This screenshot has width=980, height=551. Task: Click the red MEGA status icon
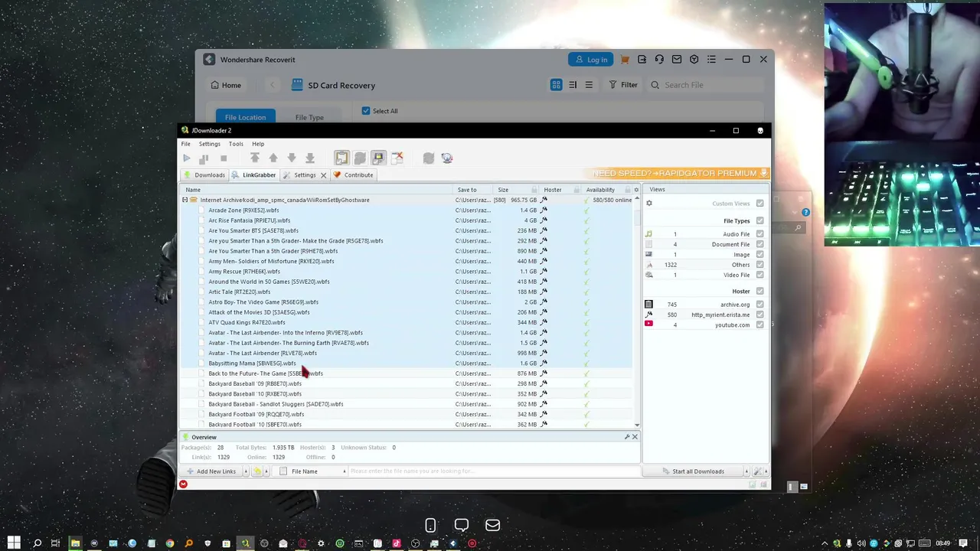tap(183, 484)
